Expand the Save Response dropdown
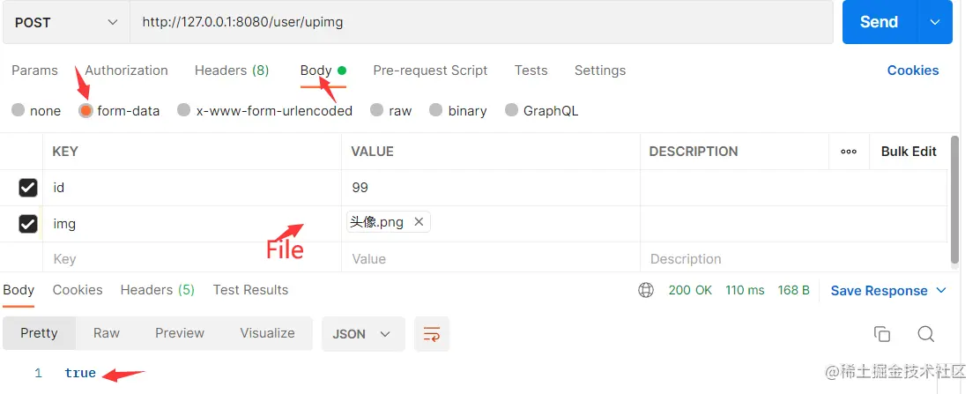 pyautogui.click(x=941, y=290)
